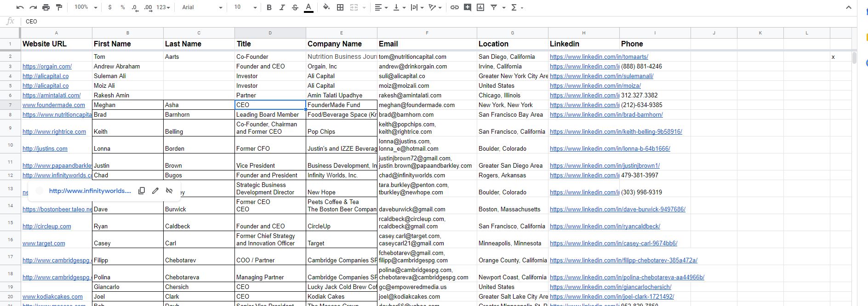868x306 pixels.
Task: Open the text color picker
Action: [x=308, y=7]
